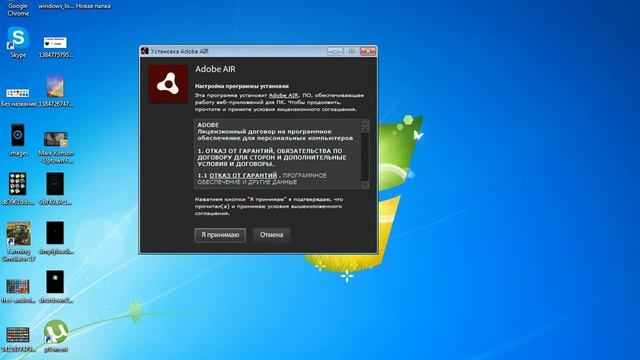Image resolution: width=640 pixels, height=360 pixels.
Task: Select the 'images' desktop file
Action: [18, 140]
